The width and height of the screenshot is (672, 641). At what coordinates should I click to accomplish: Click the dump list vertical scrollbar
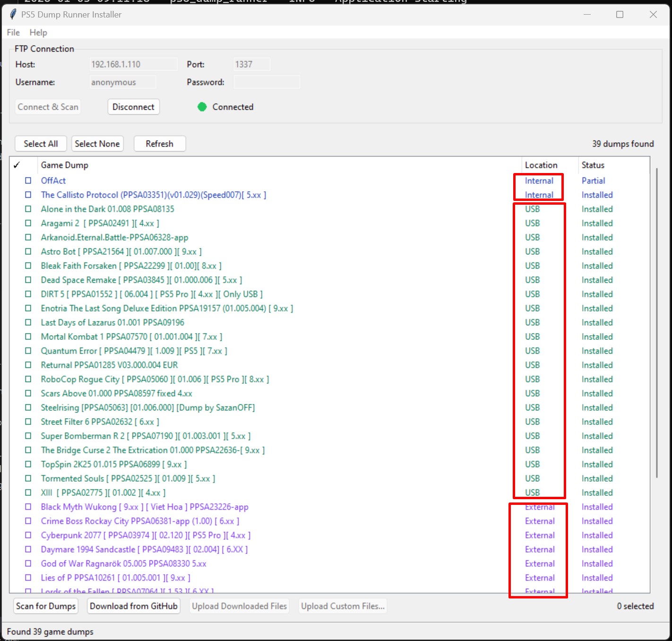pos(656,321)
